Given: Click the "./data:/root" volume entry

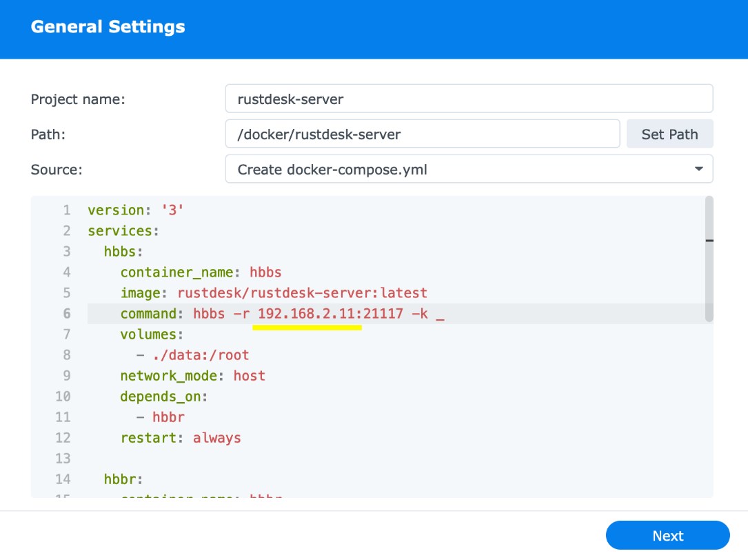Looking at the screenshot, I should pyautogui.click(x=201, y=355).
